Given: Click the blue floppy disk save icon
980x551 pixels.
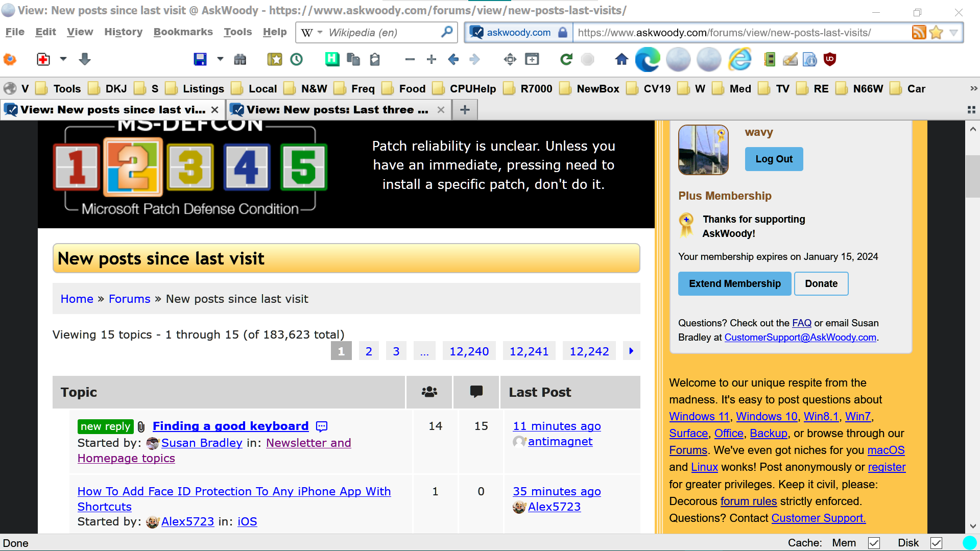Looking at the screenshot, I should 200,59.
